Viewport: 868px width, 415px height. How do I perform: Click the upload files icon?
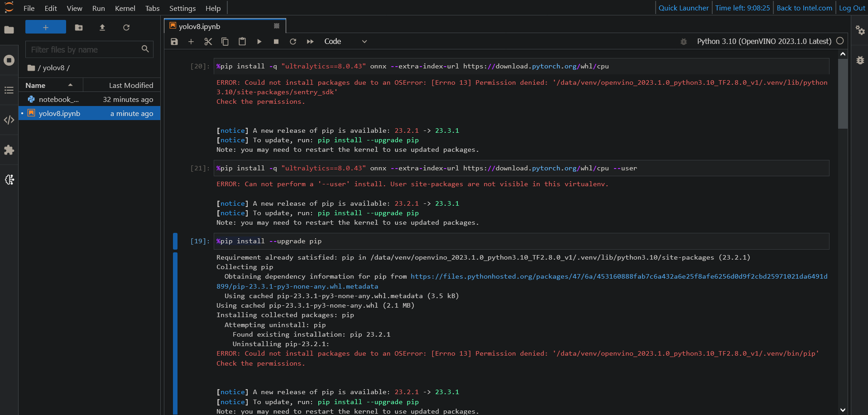tap(102, 28)
